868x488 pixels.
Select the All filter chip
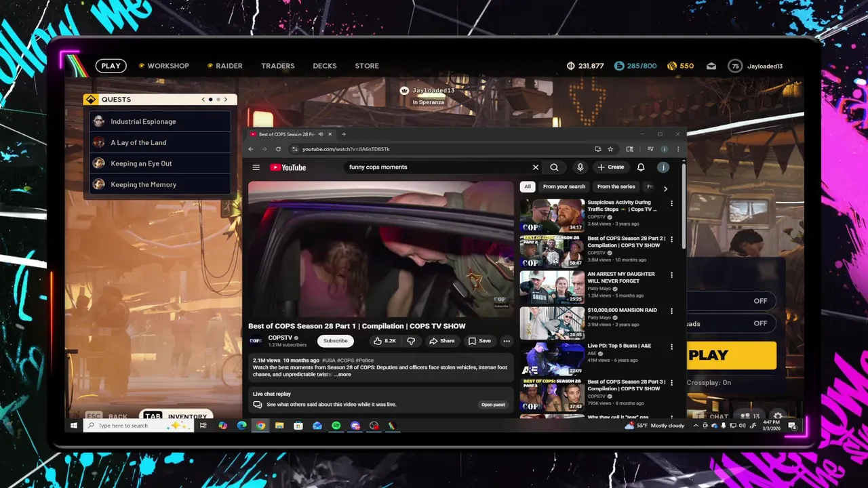coord(528,186)
